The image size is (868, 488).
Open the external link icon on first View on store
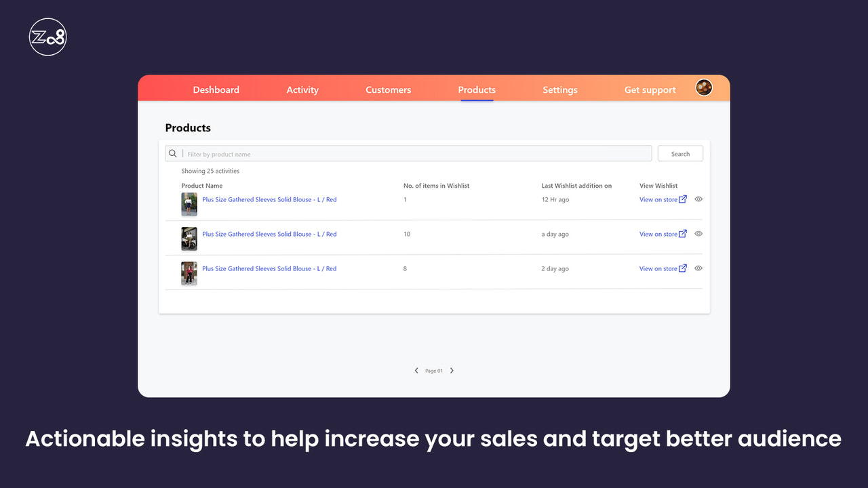(683, 199)
